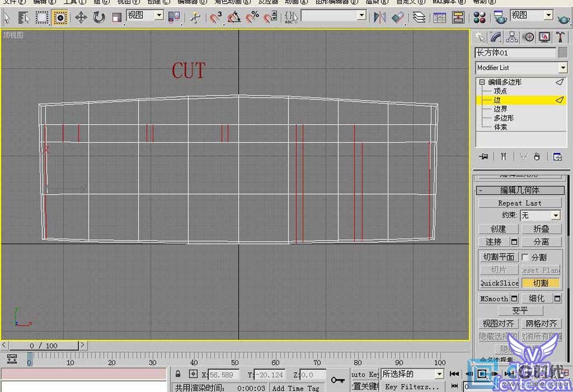Switch to the Motion command panel tab
The width and height of the screenshot is (573, 392).
(528, 37)
